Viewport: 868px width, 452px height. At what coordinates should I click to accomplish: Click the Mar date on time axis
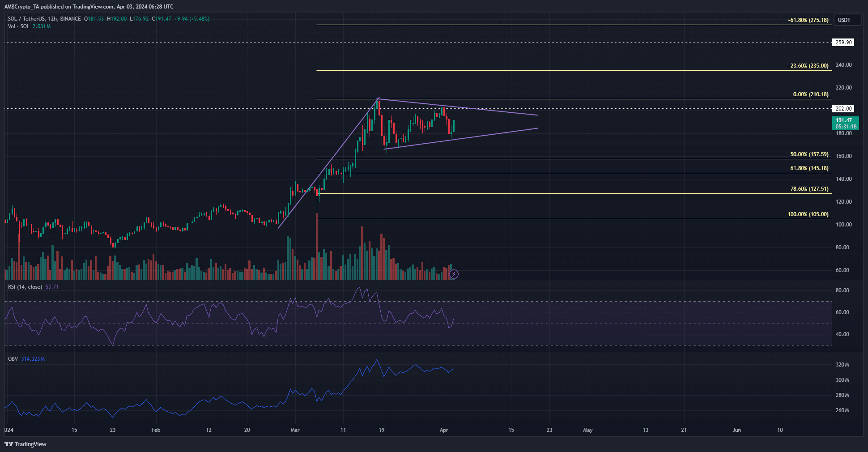pos(295,430)
